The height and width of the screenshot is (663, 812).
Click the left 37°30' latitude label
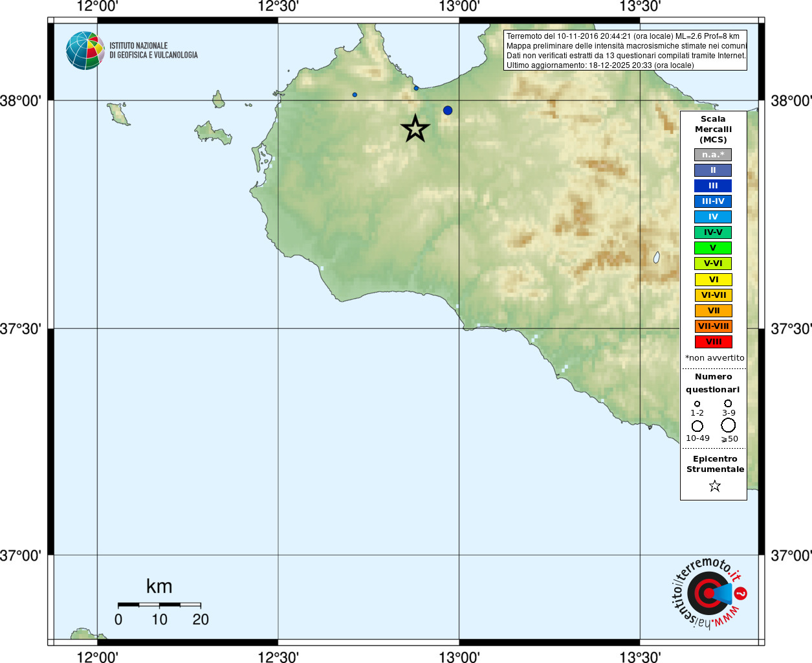coord(21,328)
